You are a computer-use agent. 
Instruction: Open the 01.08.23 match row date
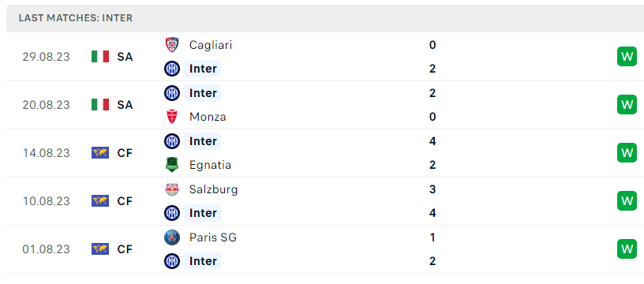coord(47,249)
